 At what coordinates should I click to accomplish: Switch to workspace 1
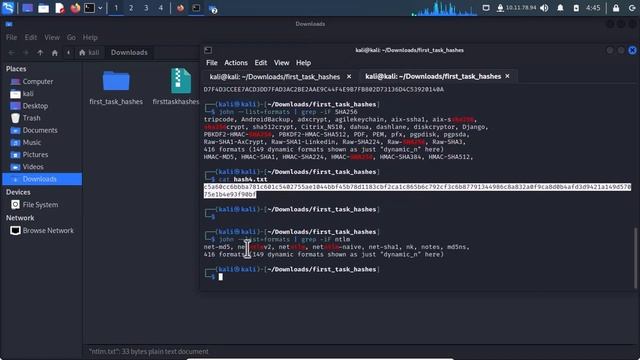coord(116,8)
